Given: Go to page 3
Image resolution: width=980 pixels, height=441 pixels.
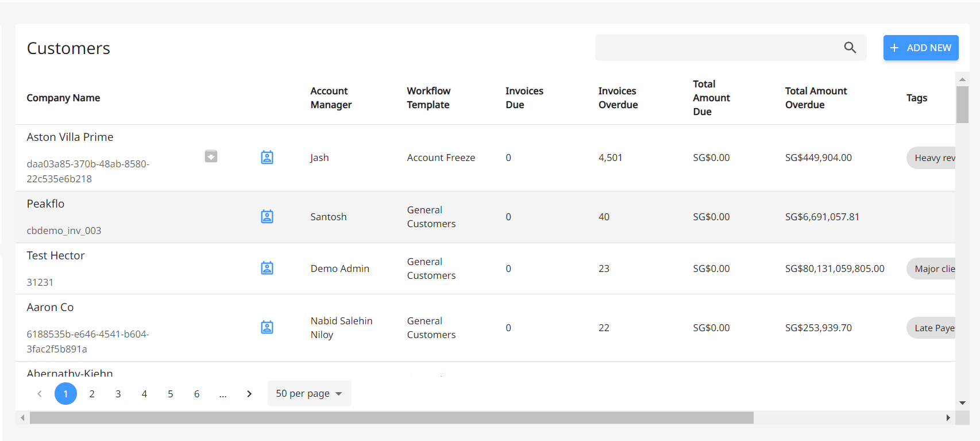Looking at the screenshot, I should pos(118,394).
